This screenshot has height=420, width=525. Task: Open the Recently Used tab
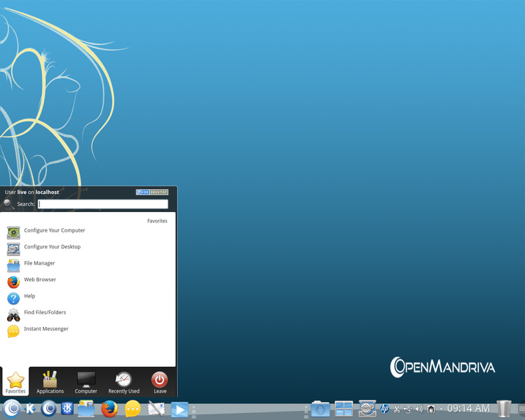coord(124,382)
